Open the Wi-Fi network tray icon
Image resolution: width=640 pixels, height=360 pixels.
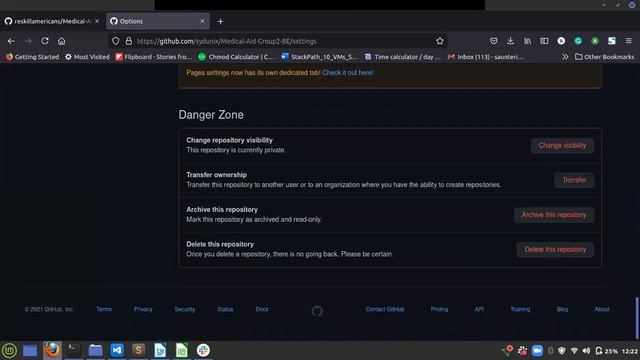point(574,351)
